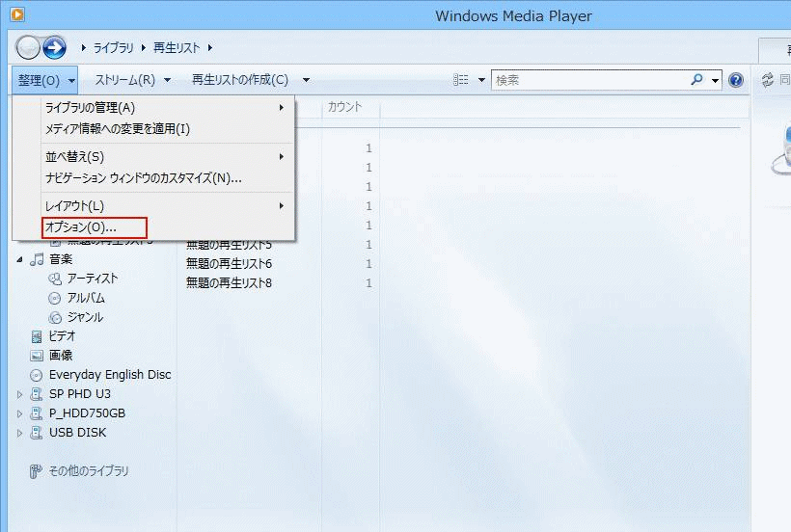Viewport: 791px width, 532px height.
Task: Click the arrow beside 再生リストの作成(C)
Action: [x=306, y=80]
